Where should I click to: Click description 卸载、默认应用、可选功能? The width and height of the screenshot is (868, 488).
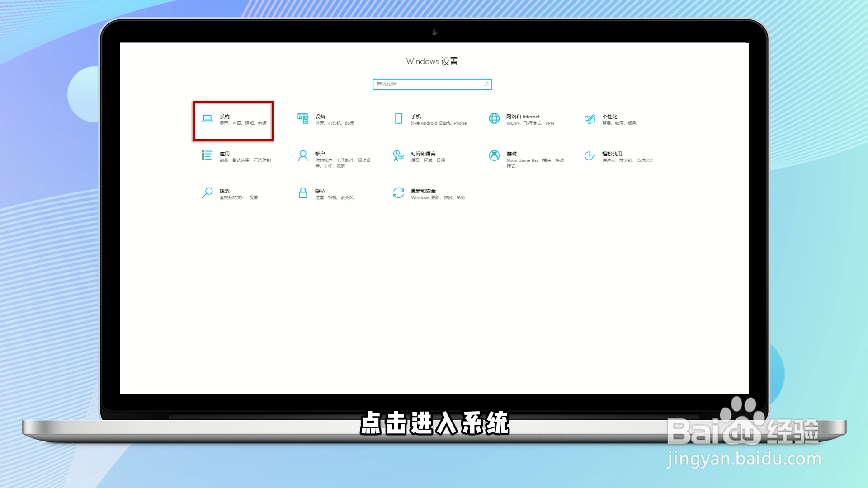point(245,160)
